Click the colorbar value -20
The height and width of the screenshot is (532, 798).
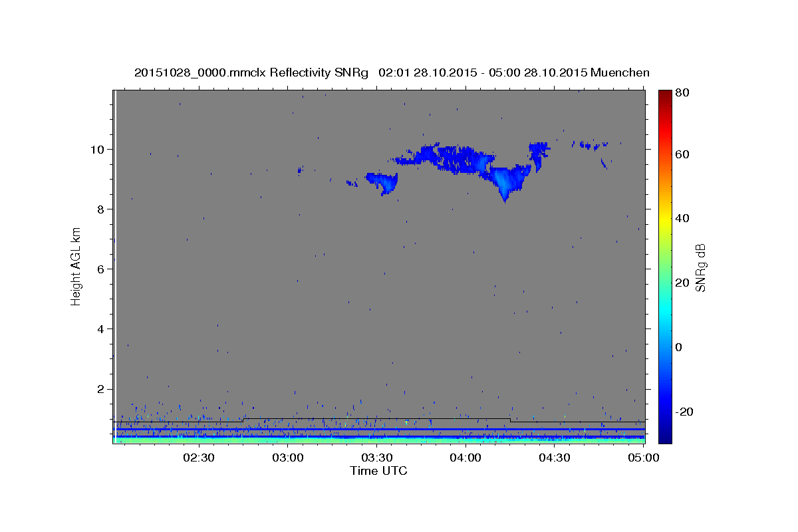[x=683, y=412]
